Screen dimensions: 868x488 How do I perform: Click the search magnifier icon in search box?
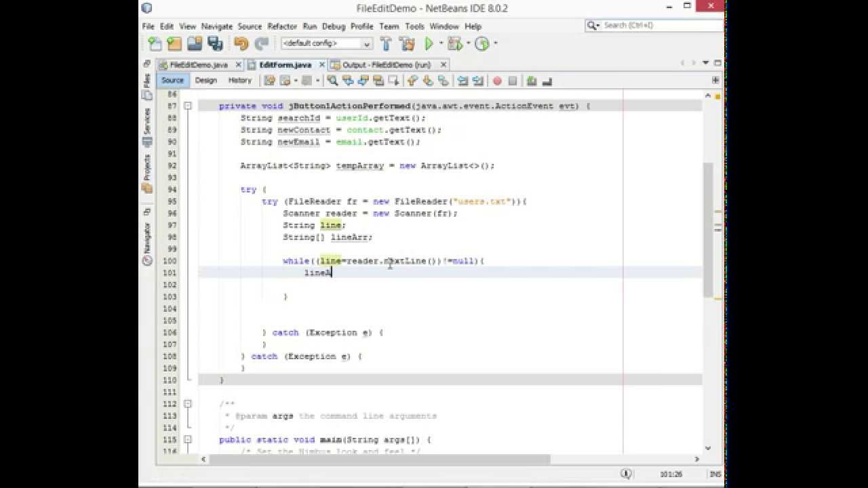click(x=593, y=26)
